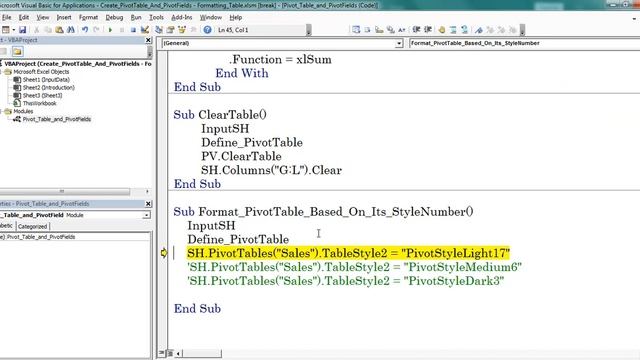Click the Paste icon in the toolbar
Screen dimensions: 640x360
(x=59, y=30)
